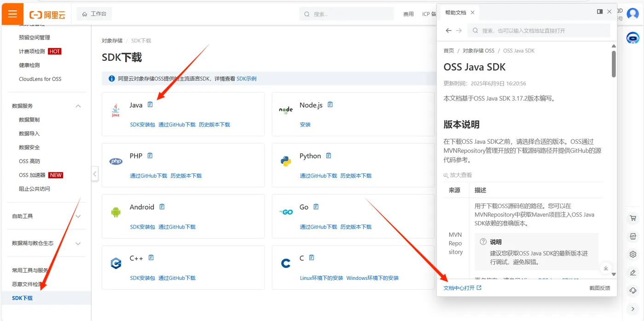
Task: Open OSS 高防 in sidebar
Action: (x=29, y=161)
